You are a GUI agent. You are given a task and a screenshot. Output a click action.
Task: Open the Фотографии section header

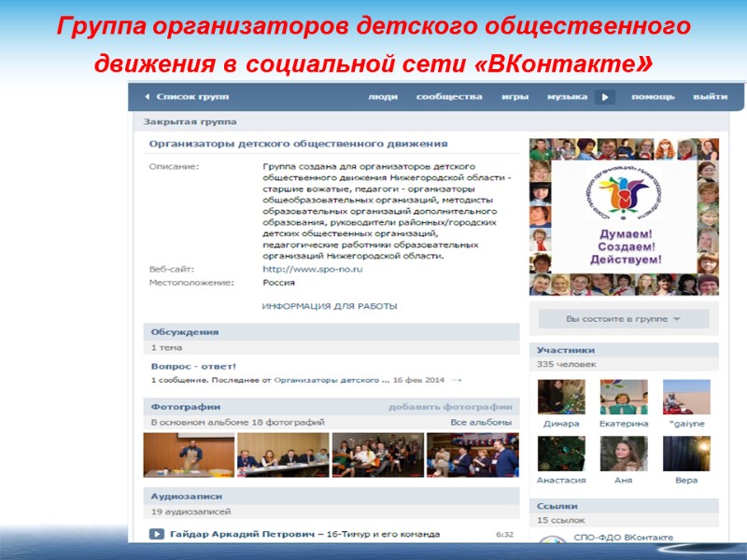click(x=331, y=407)
